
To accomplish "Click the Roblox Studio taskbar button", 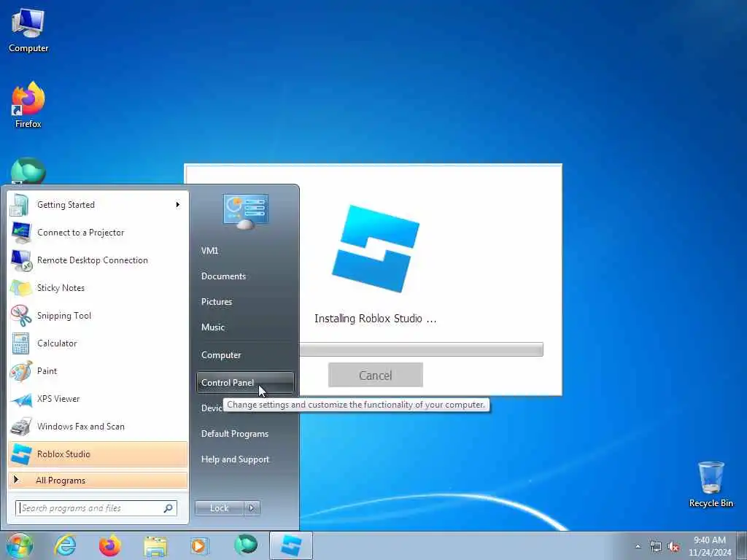I will tap(291, 545).
